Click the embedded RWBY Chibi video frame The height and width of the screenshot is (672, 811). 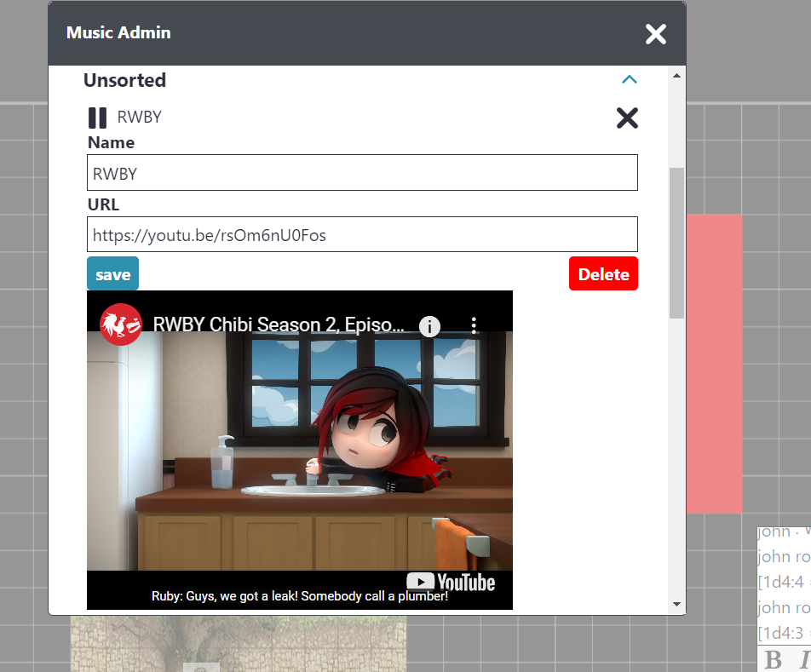(x=300, y=450)
